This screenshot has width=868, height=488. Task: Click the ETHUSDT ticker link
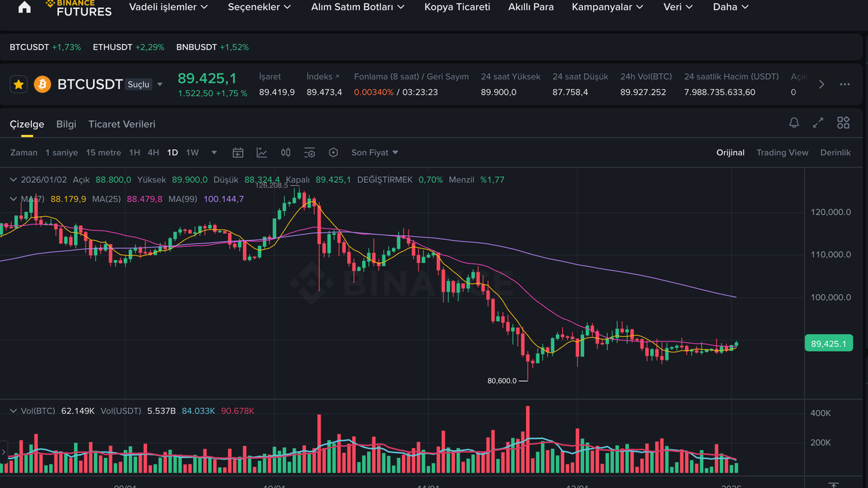113,47
